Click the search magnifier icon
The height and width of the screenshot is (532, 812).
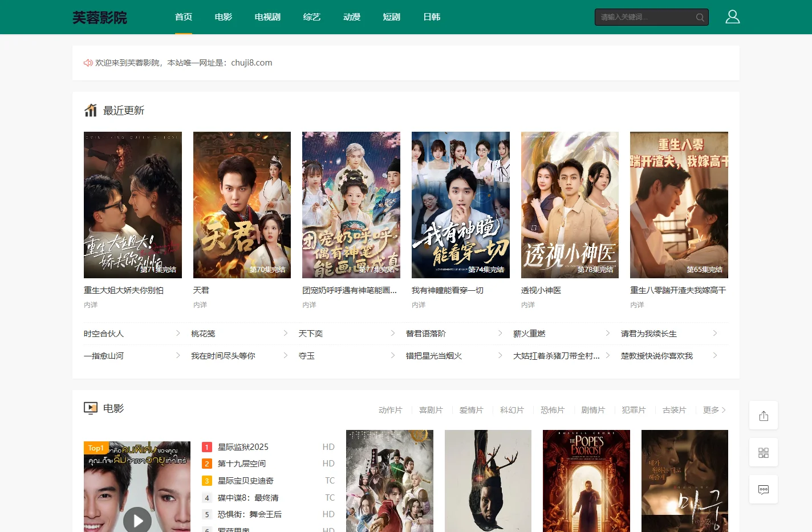(x=700, y=17)
